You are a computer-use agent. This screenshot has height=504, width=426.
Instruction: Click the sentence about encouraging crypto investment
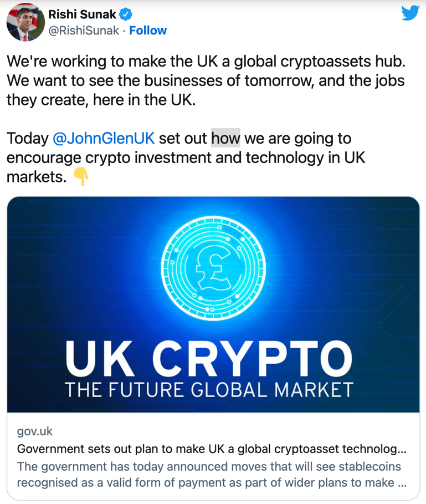(x=186, y=157)
